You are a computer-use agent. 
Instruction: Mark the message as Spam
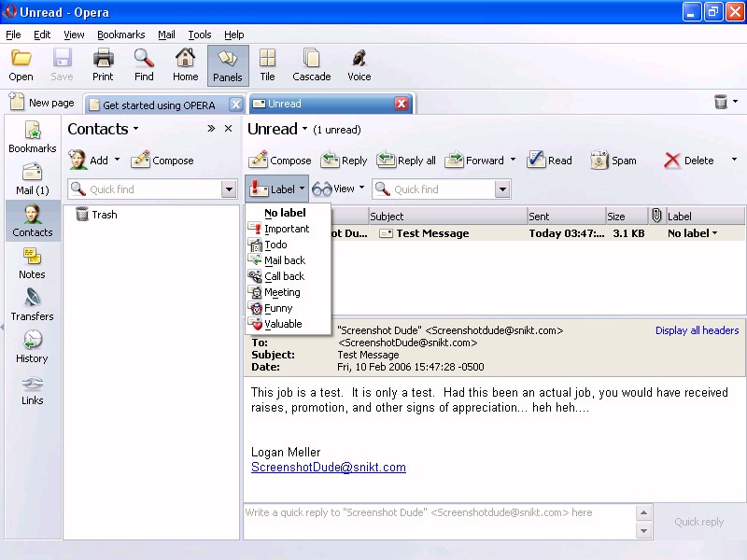tap(613, 161)
